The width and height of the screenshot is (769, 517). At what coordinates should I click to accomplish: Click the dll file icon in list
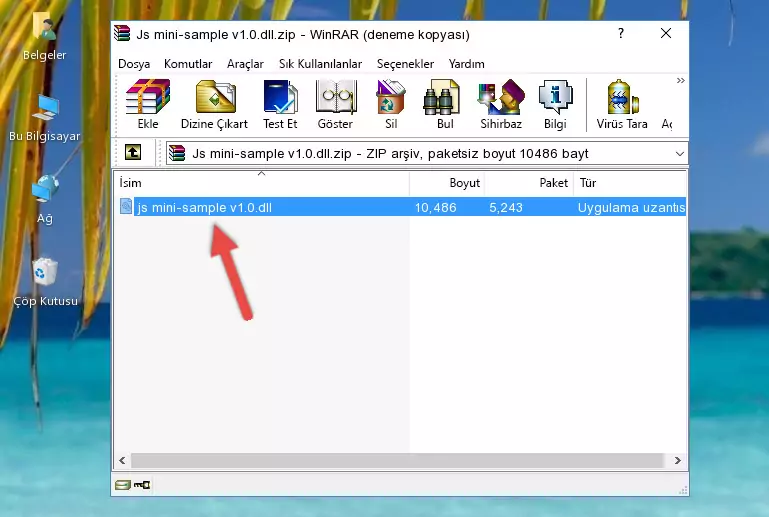(126, 207)
